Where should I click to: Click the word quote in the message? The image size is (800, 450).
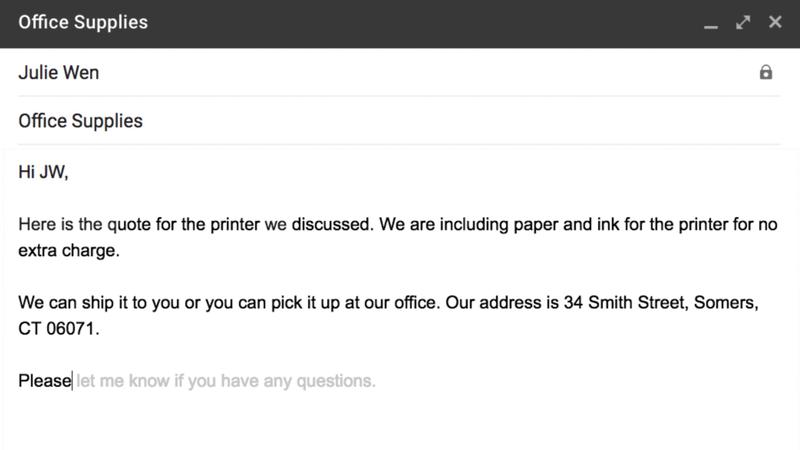pyautogui.click(x=129, y=225)
